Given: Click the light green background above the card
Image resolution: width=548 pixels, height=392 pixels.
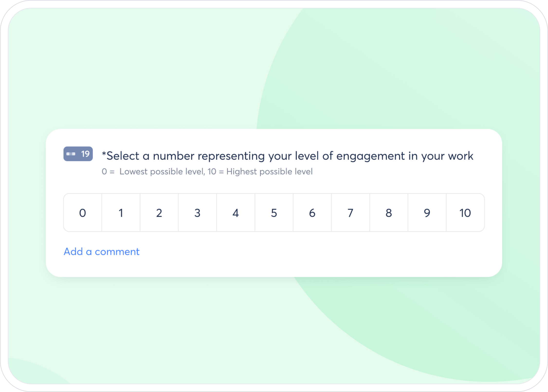Looking at the screenshot, I should pyautogui.click(x=146, y=73).
